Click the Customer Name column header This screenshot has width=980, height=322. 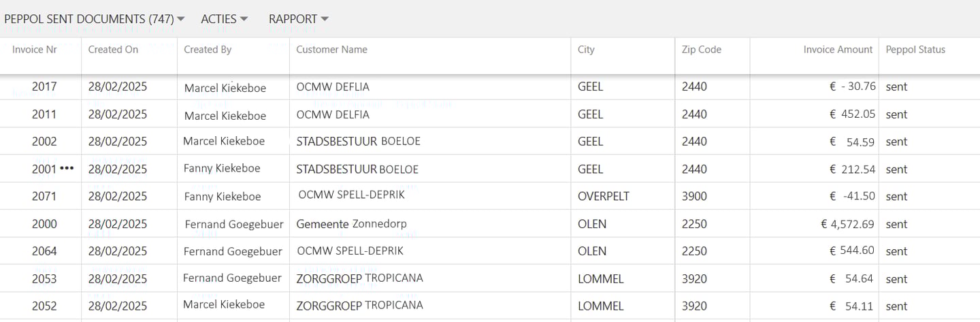pos(331,50)
